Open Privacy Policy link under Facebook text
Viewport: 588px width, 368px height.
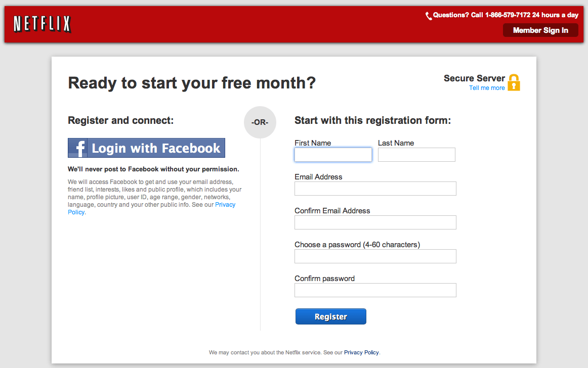point(151,208)
